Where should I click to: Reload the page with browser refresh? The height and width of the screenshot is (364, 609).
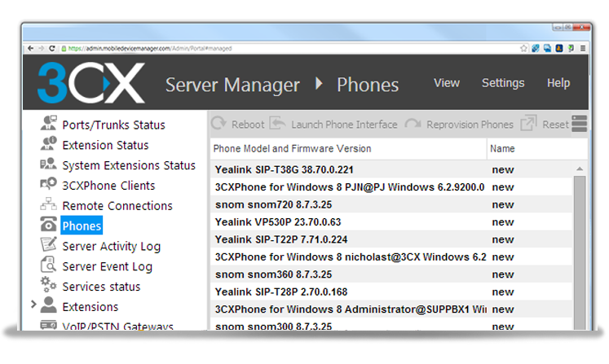click(x=52, y=49)
